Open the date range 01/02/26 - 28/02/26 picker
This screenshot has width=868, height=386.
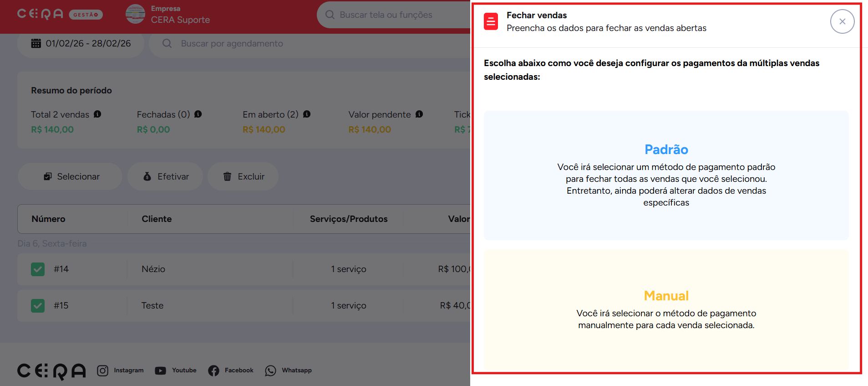coord(81,44)
